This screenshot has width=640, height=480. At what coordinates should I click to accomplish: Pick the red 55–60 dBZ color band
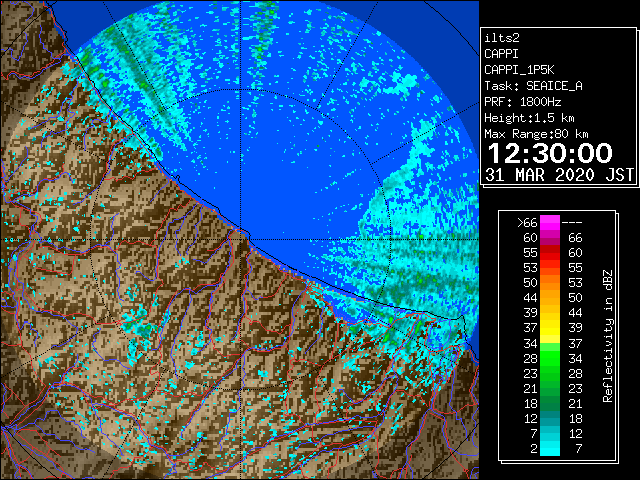pos(550,253)
